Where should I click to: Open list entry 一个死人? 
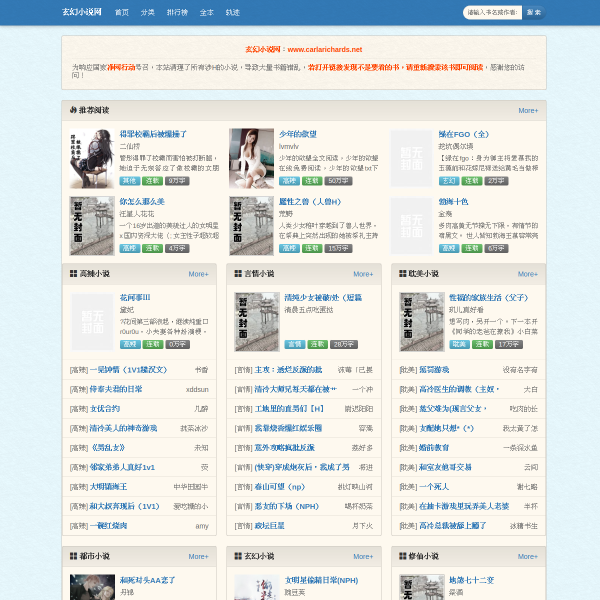click(434, 487)
